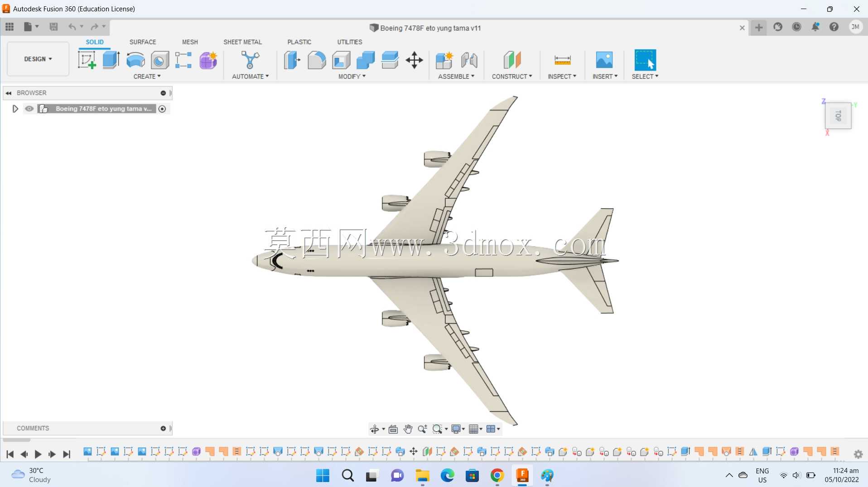Jump to timeline end
Screen dimensions: 868x487
coord(67,454)
